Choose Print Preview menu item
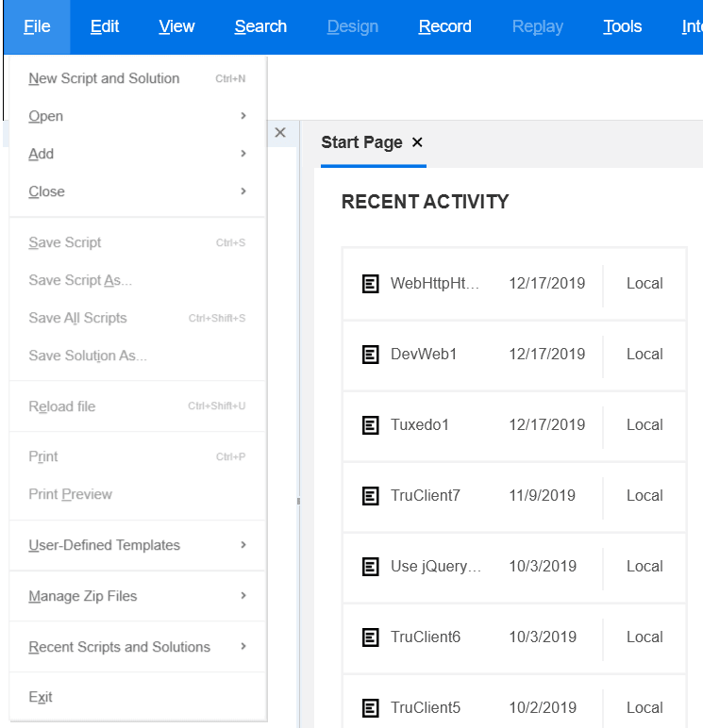The width and height of the screenshot is (703, 728). (x=138, y=494)
